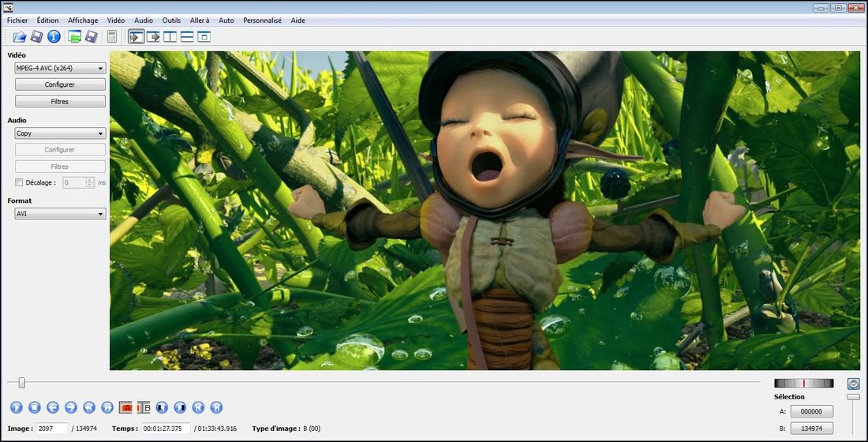Open the Aller à menu

point(200,21)
